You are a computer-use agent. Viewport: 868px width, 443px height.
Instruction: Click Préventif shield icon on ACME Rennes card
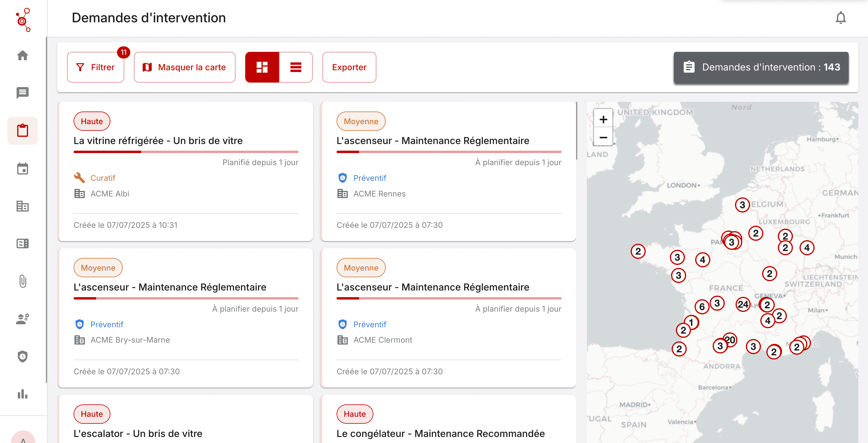coord(342,178)
